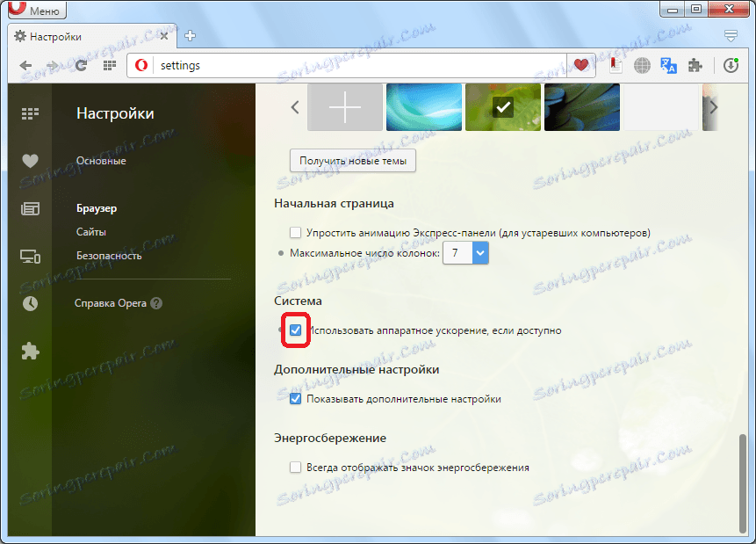Click the Opera logo in the address bar
This screenshot has width=756, height=544.
tap(141, 65)
